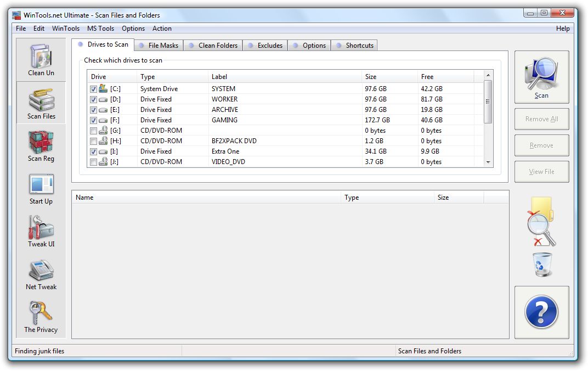Uncheck the F: drive checkbox
The height and width of the screenshot is (372, 588).
93,121
